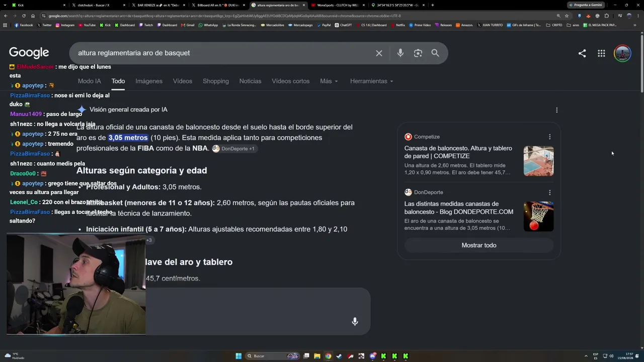
Task: Open Discord from the taskbar
Action: [372, 356]
